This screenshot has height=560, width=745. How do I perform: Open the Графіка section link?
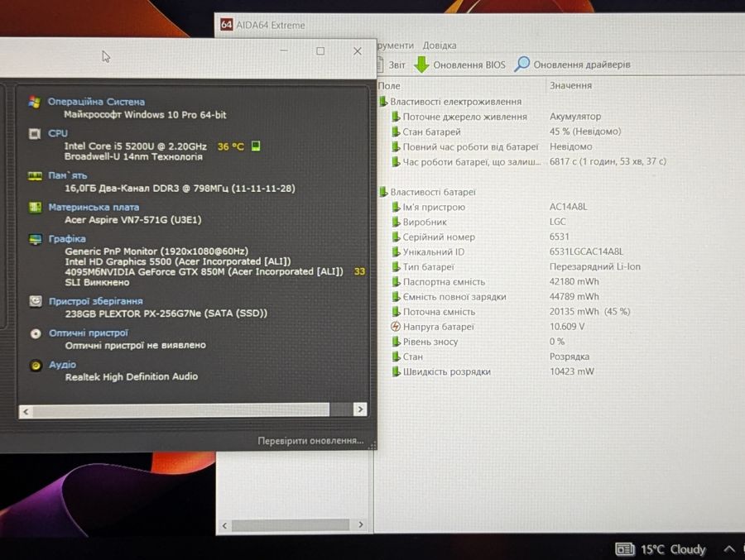click(67, 239)
